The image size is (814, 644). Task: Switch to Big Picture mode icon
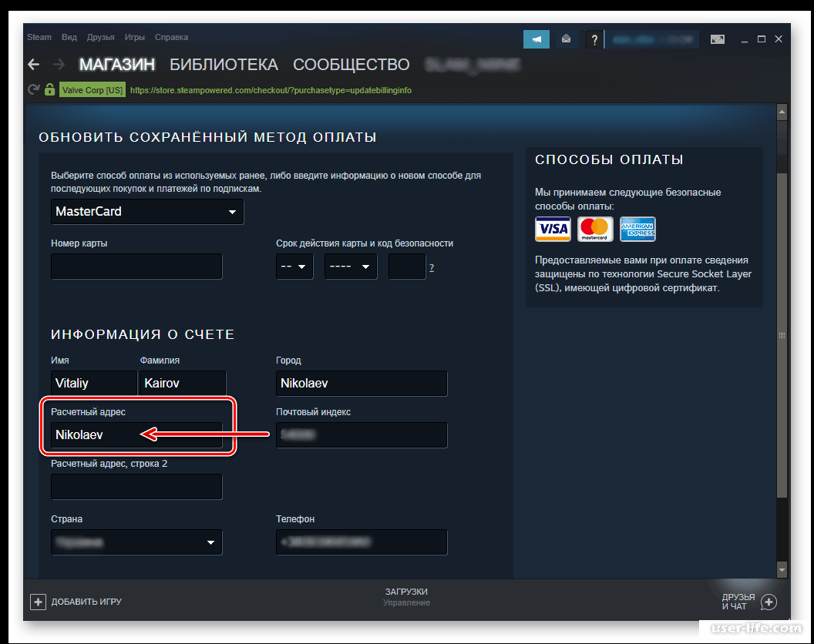(x=718, y=39)
